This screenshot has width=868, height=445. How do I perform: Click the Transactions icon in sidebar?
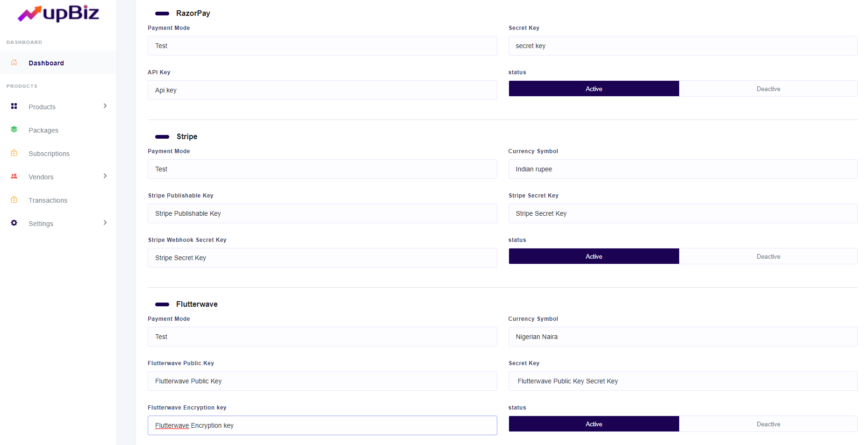point(14,200)
